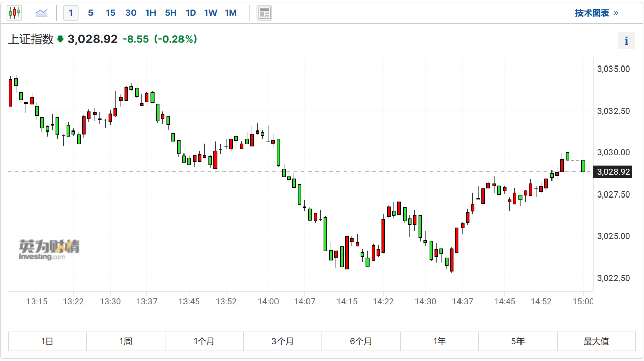
Task: Select the 1M interval
Action: pos(231,13)
